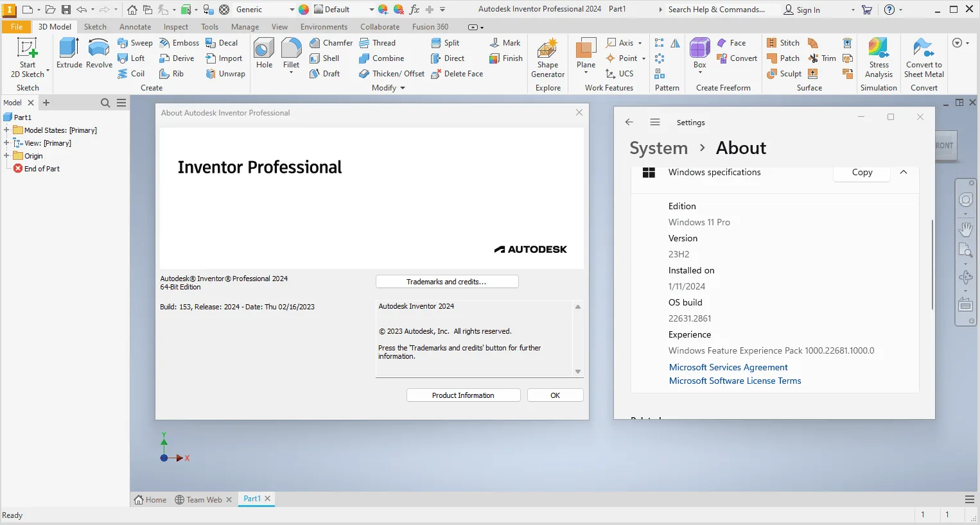Choose the Loft feature

pos(132,58)
